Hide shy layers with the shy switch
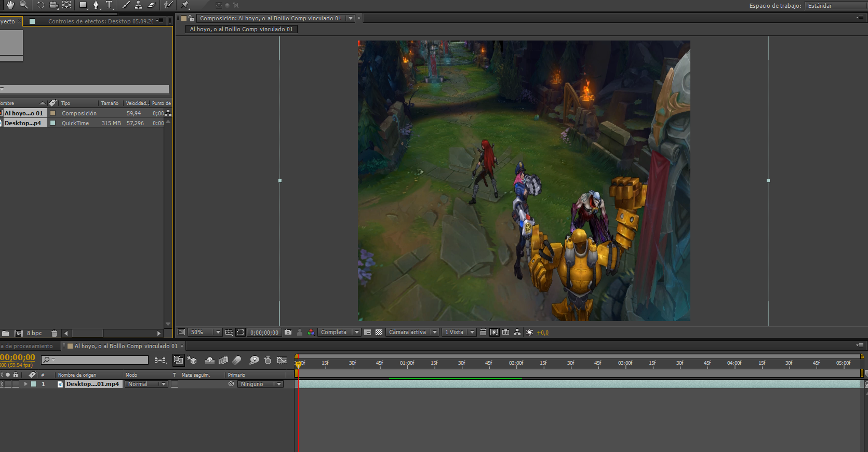868x452 pixels. point(210,360)
